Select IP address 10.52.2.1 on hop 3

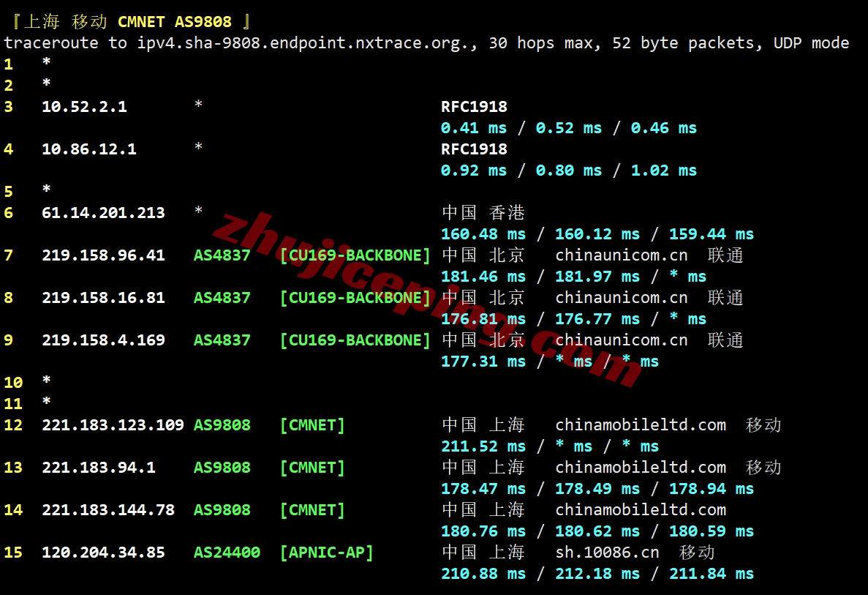[84, 106]
